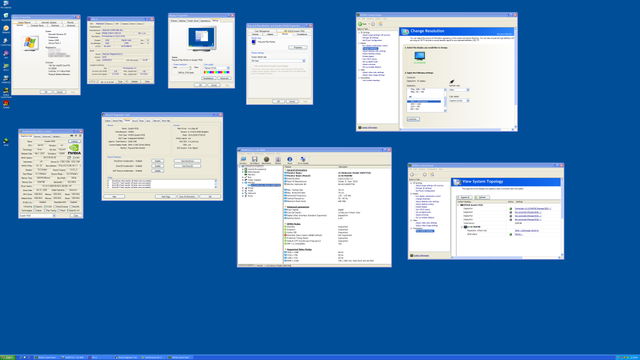Image resolution: width=640 pixels, height=360 pixels.
Task: Collapse NVIDIA Quadro node in System Topology list
Action: pos(458,205)
